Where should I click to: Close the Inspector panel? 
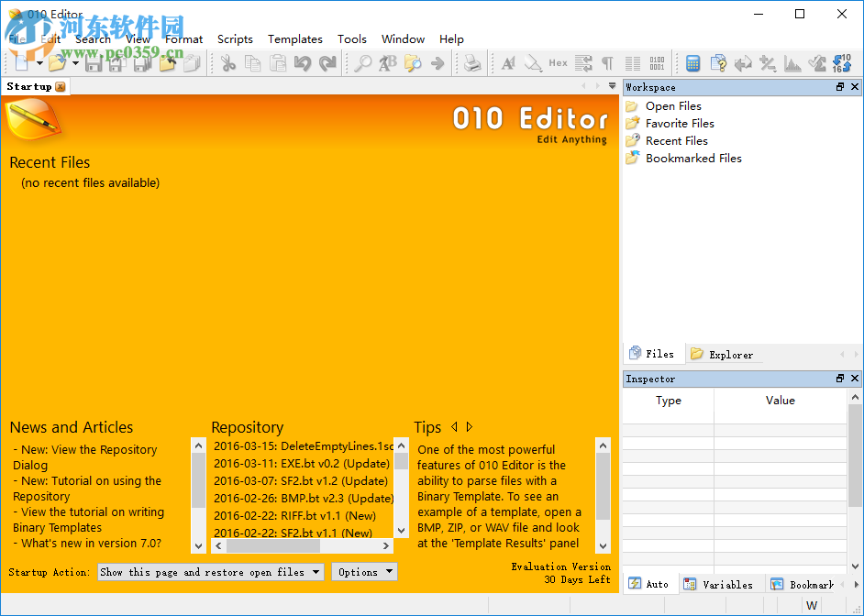point(855,379)
